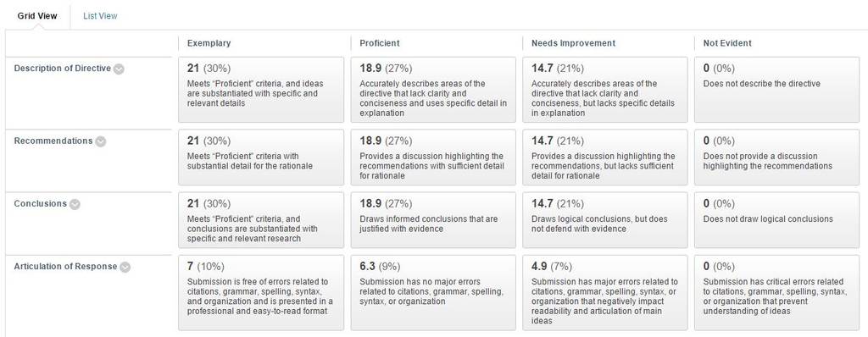Select Not Evident 0 for Description of Directive

point(777,90)
